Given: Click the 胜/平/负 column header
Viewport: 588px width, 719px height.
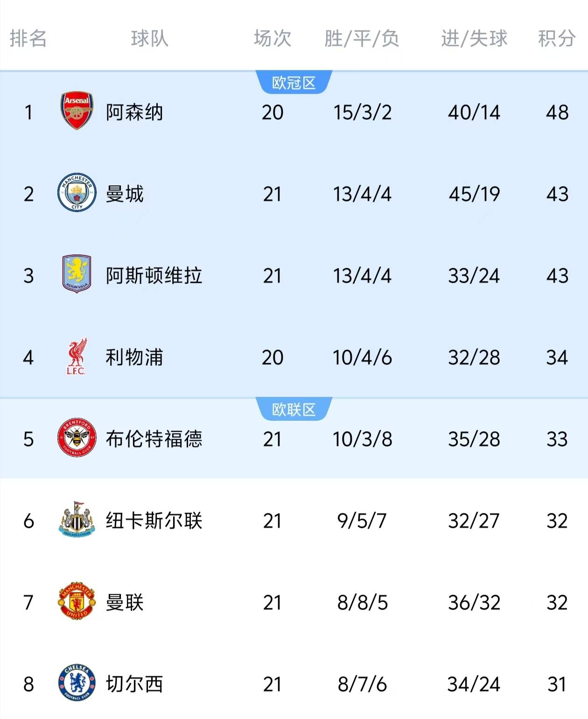Looking at the screenshot, I should (x=362, y=38).
